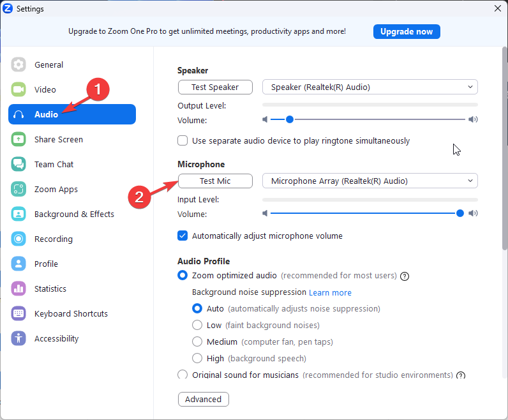Click the Recording circle icon
The image size is (508, 420).
19,239
